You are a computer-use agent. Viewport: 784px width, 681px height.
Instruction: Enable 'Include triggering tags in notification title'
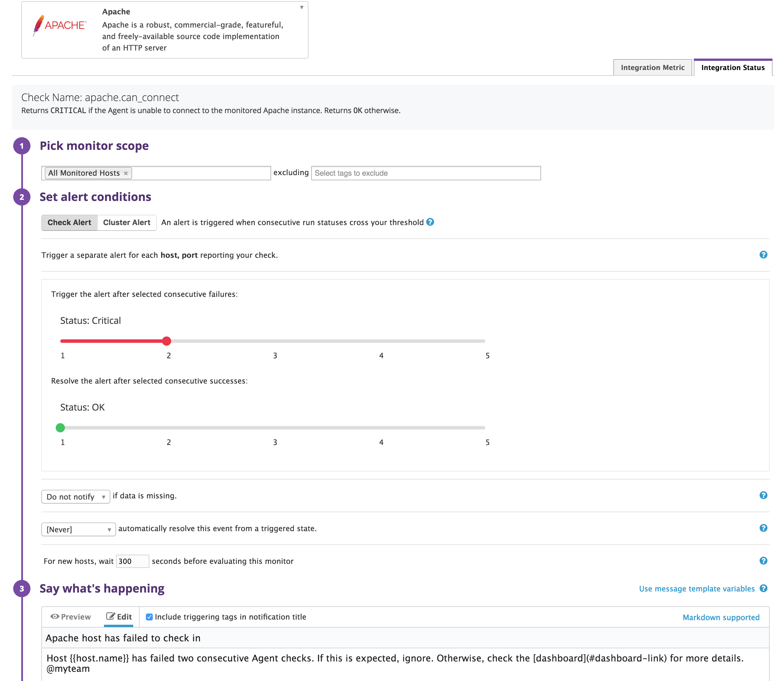149,617
